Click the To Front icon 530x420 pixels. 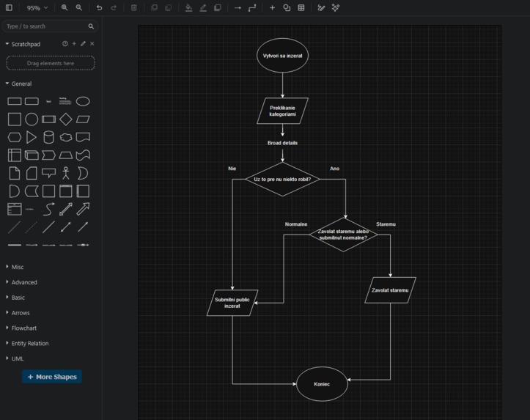[154, 7]
